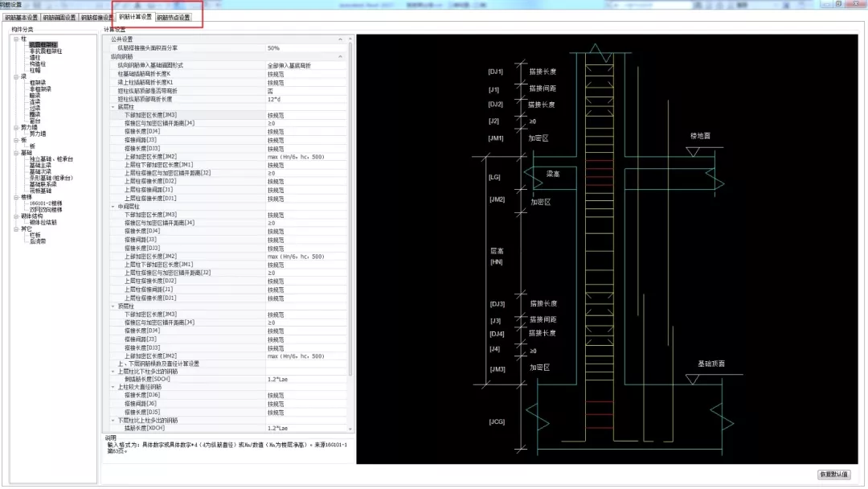
Task: Click the property grid vertical scrollbar
Action: [350, 201]
